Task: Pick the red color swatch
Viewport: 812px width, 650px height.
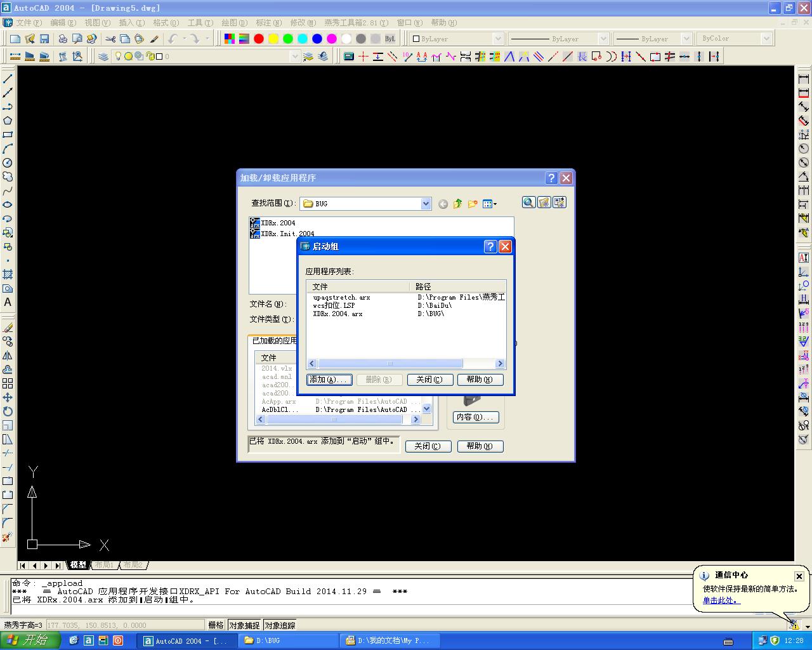Action: 259,39
